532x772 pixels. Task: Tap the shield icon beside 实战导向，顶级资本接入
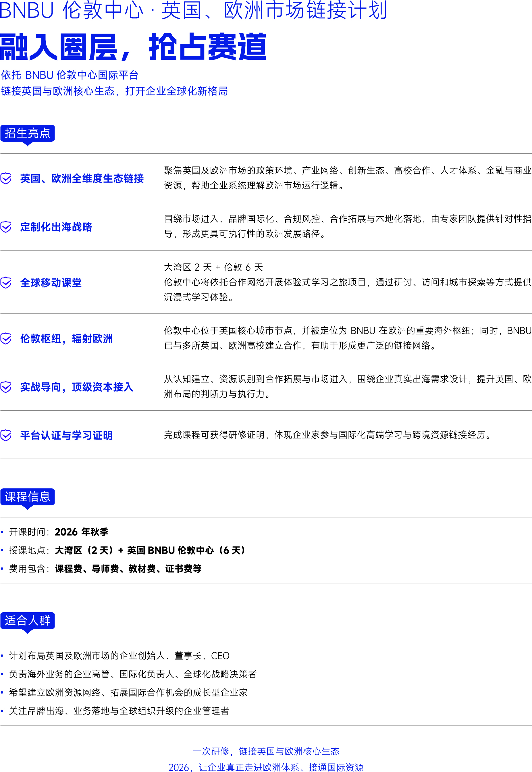point(6,387)
